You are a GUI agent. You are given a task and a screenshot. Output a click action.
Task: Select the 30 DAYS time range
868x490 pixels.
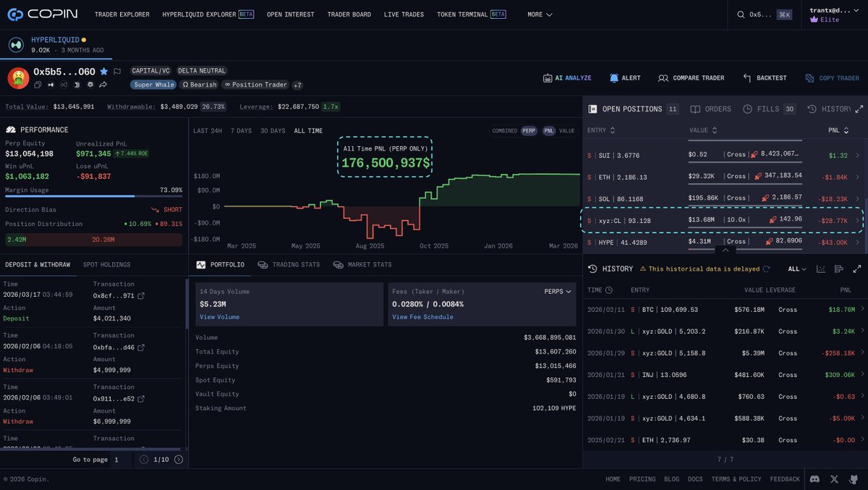pos(273,131)
